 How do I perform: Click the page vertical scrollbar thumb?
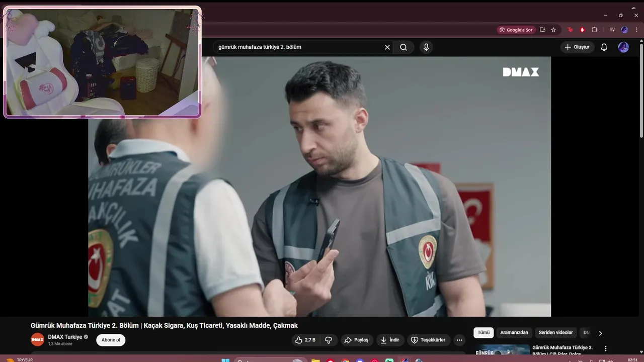tap(641, 90)
